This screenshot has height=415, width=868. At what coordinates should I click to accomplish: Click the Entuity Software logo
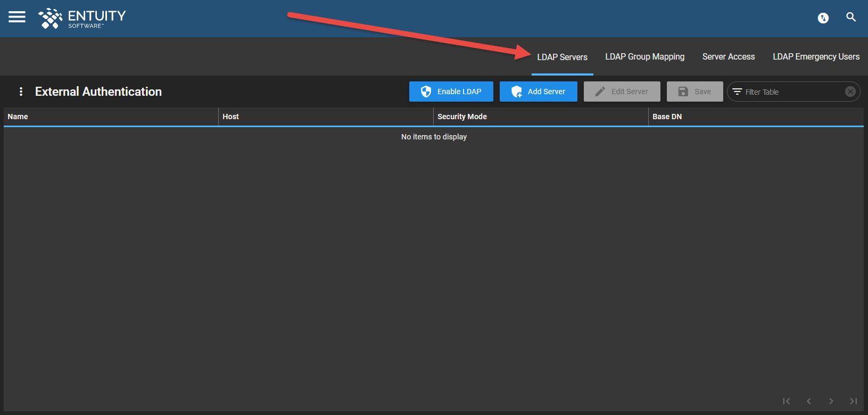click(x=82, y=18)
